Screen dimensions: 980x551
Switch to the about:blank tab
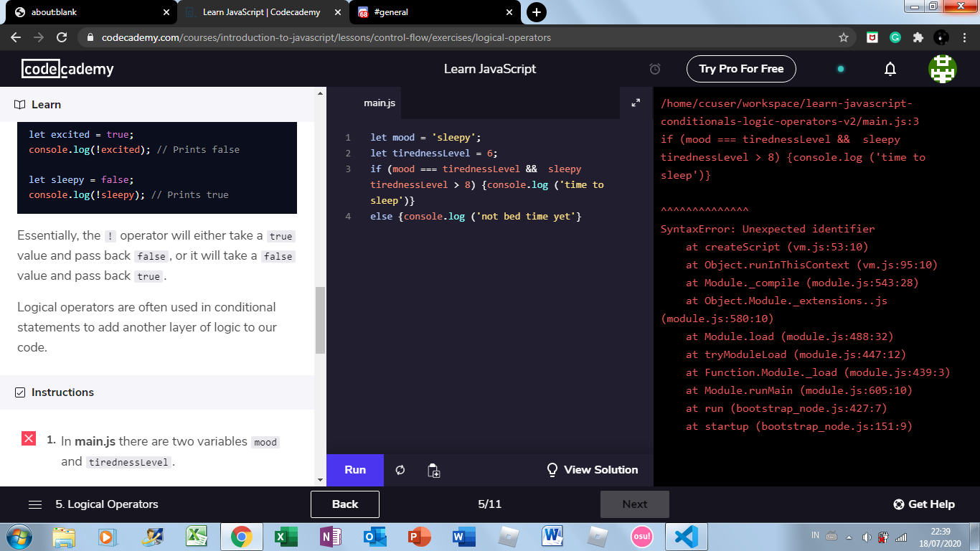(90, 12)
